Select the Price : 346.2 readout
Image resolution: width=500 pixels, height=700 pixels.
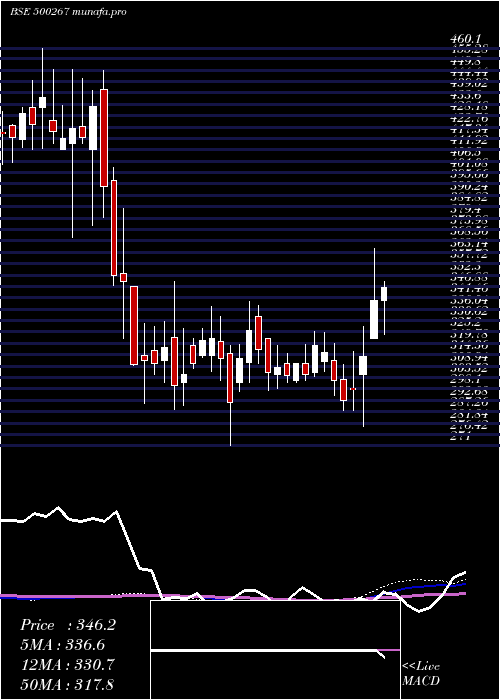tap(68, 625)
